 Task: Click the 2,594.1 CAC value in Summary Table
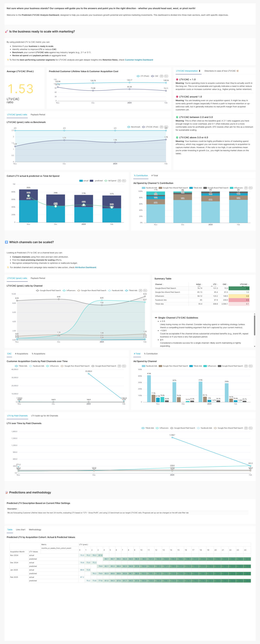tap(225, 304)
